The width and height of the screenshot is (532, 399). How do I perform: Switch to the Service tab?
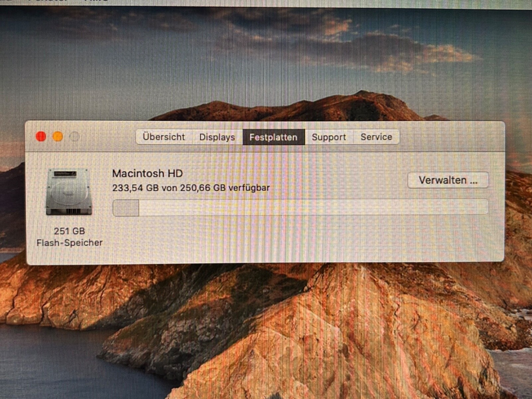pos(376,137)
